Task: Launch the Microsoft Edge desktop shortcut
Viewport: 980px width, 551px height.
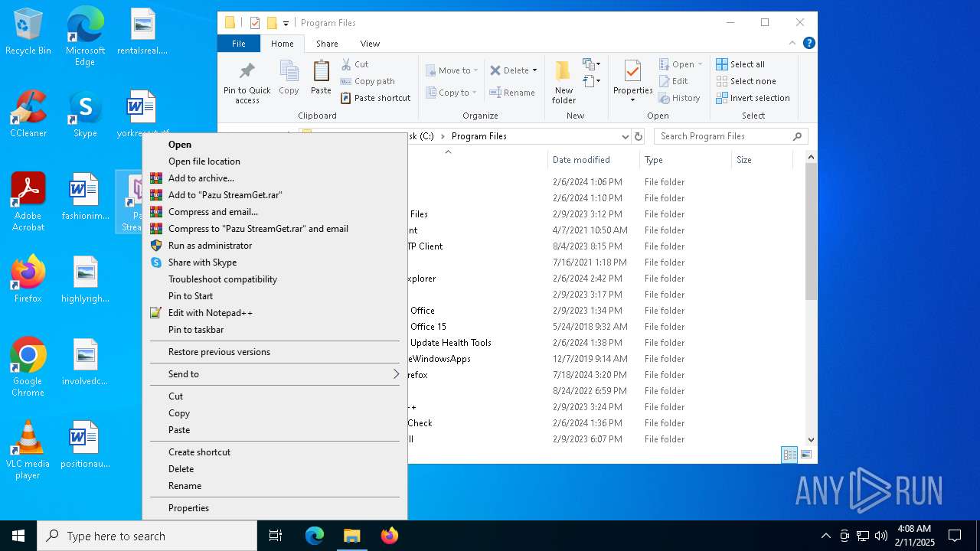Action: click(85, 36)
